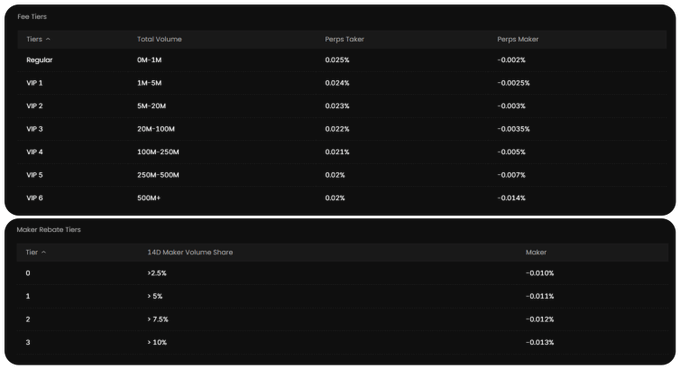Click the 1M-5M volume cell
The height and width of the screenshot is (369, 680).
click(149, 83)
